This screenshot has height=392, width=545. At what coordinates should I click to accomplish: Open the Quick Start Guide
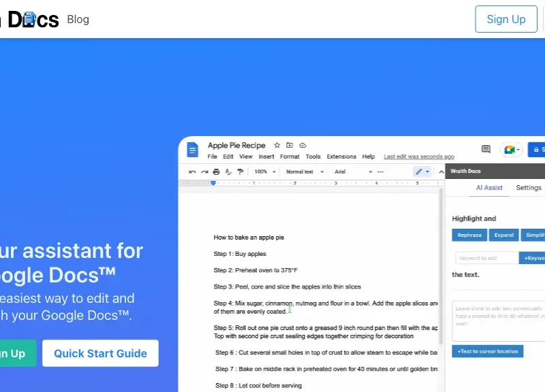click(100, 353)
